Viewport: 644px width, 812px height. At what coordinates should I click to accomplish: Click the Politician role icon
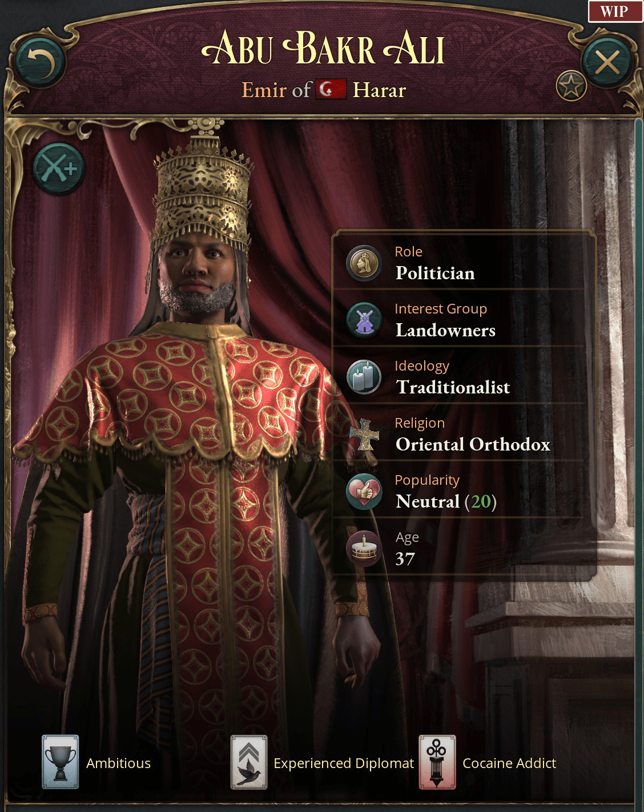coord(364,263)
